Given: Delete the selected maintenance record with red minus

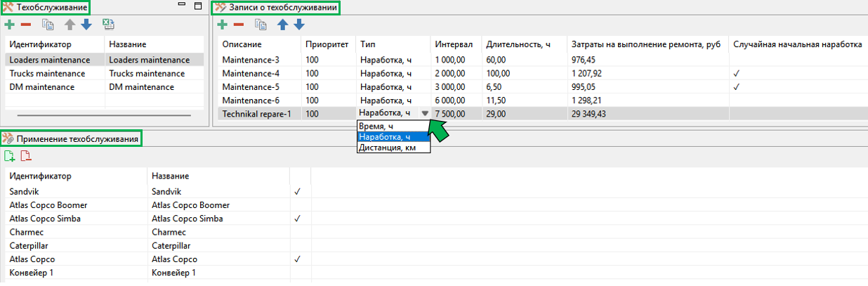Looking at the screenshot, I should [x=239, y=25].
